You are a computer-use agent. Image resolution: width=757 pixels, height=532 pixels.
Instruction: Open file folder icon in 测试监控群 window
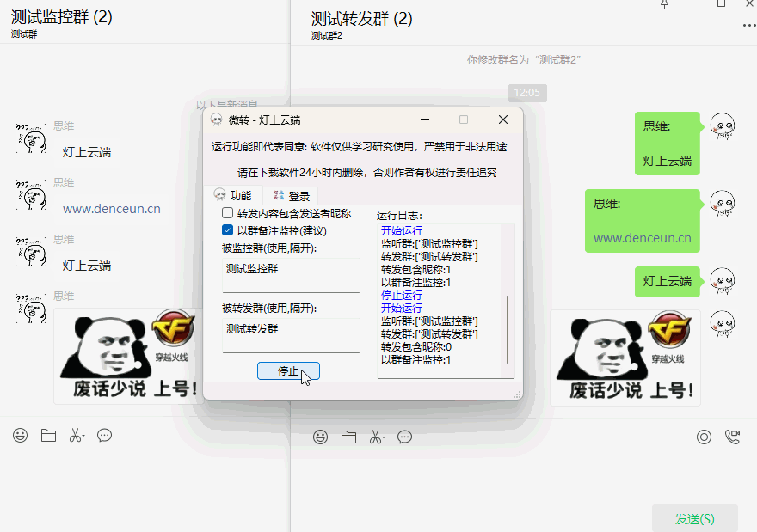(48, 436)
